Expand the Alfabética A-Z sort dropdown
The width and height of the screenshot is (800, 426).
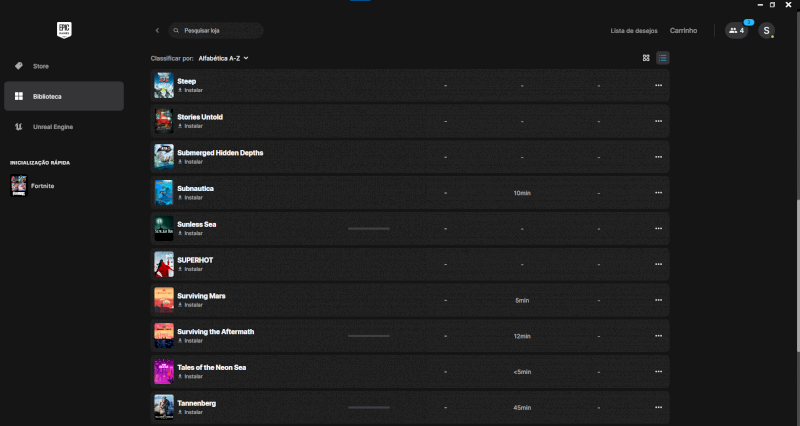223,58
